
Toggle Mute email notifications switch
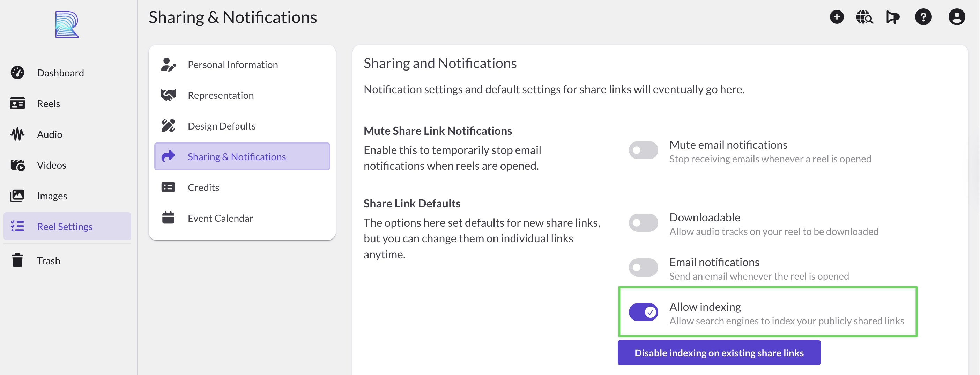tap(643, 150)
